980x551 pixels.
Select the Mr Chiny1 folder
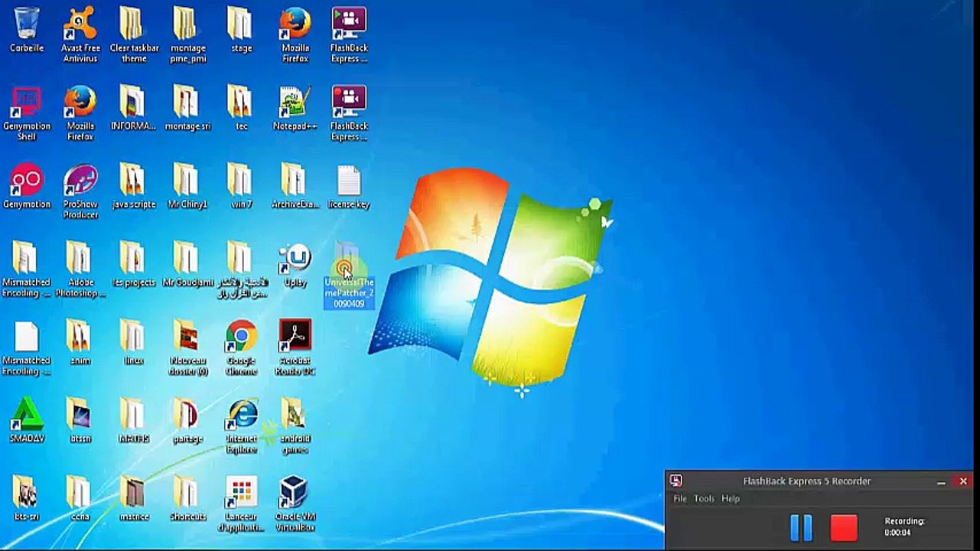point(187,185)
